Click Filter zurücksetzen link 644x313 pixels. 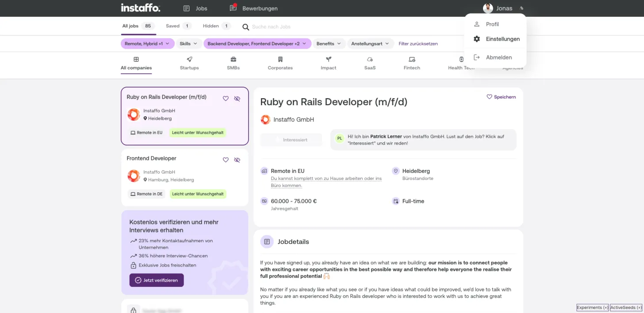pyautogui.click(x=418, y=44)
